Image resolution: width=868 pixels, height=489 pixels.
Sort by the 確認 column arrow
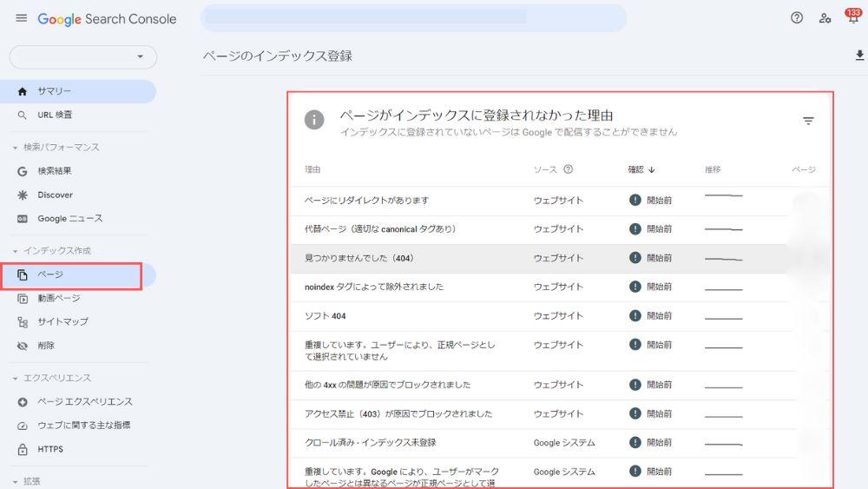click(652, 169)
